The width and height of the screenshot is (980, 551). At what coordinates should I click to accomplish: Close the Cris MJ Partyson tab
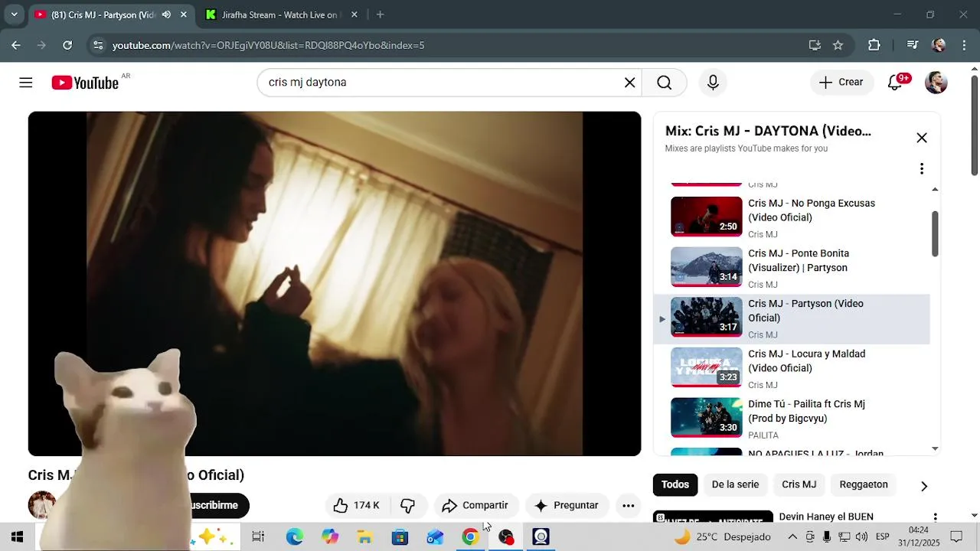pyautogui.click(x=183, y=15)
